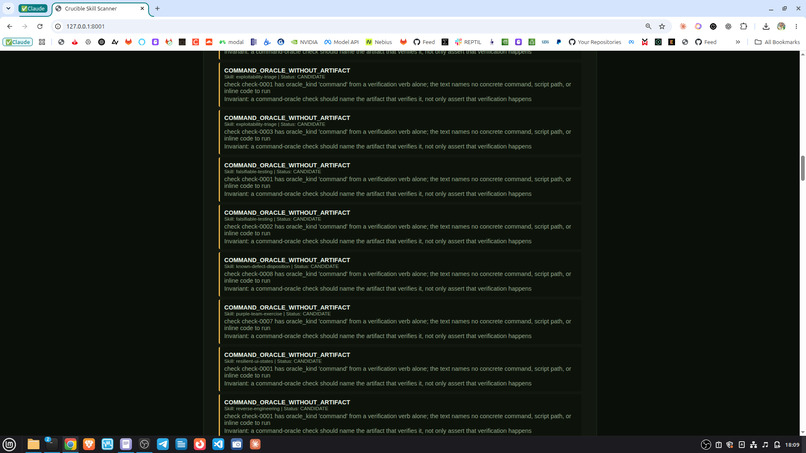The image size is (806, 453).
Task: Open the music note tray icon
Action: click(765, 445)
